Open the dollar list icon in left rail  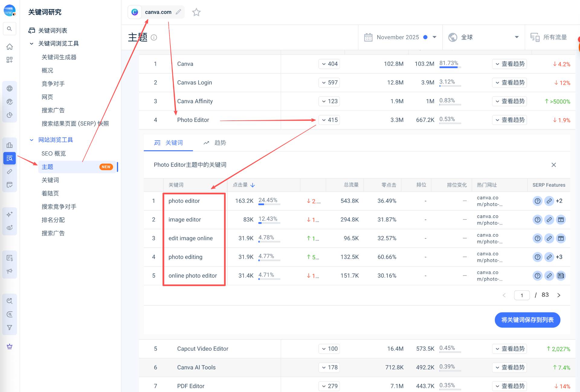(x=9, y=258)
